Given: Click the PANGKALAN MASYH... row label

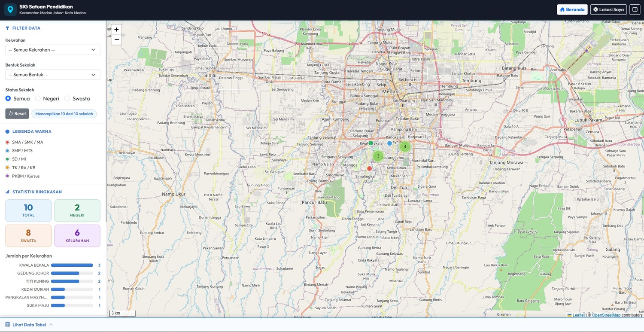Looking at the screenshot, I should point(26,297).
